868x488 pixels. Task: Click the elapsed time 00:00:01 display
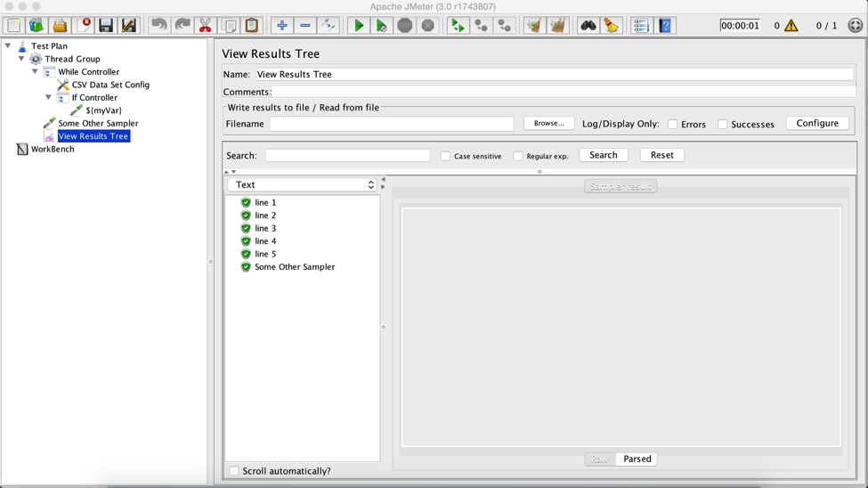pos(740,26)
